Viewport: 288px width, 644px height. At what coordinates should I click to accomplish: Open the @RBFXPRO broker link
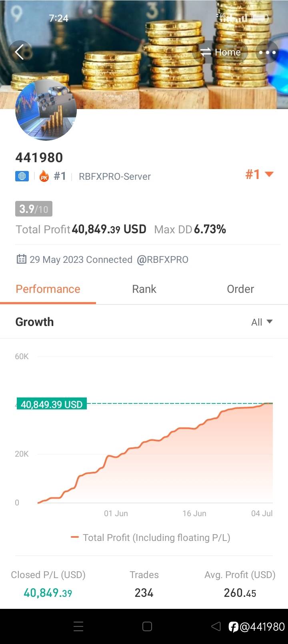[162, 259]
